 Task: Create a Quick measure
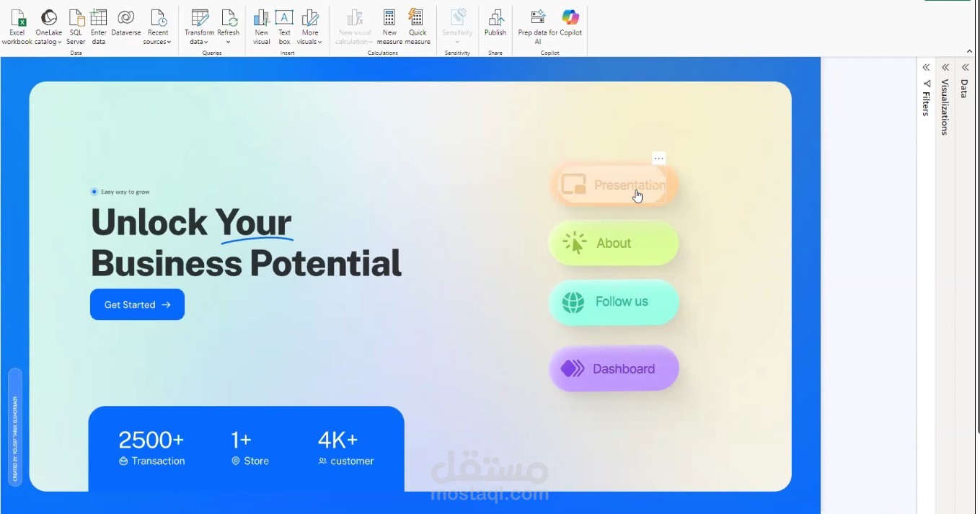(x=418, y=27)
